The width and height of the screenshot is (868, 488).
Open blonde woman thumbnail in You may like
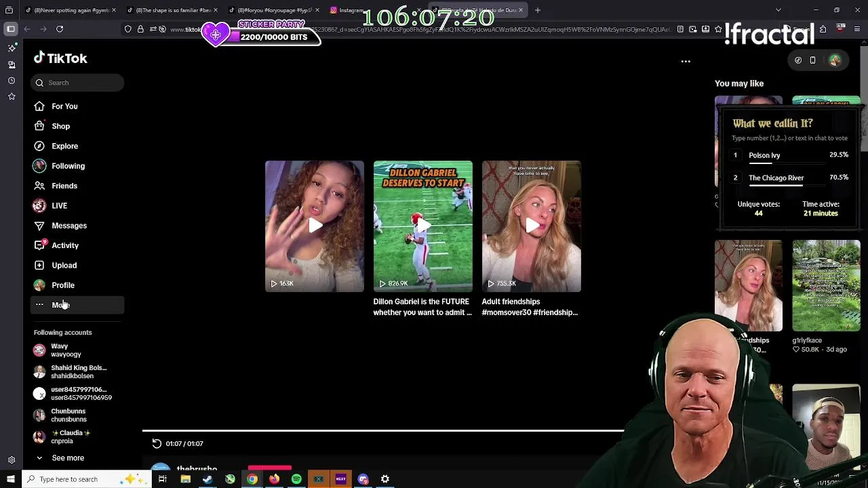[749, 285]
